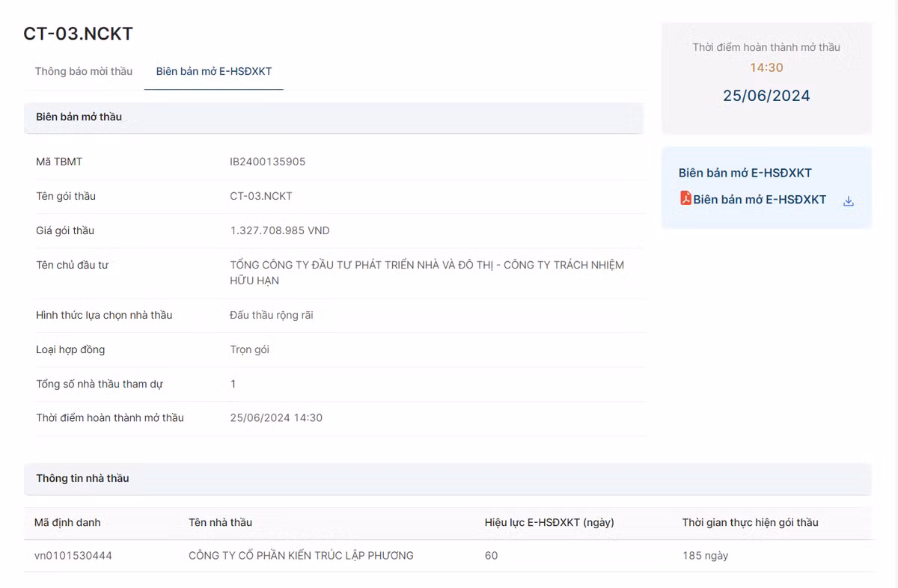The height and width of the screenshot is (588, 898).
Task: Click the Thông tin nhà thầu section header
Action: 82,478
